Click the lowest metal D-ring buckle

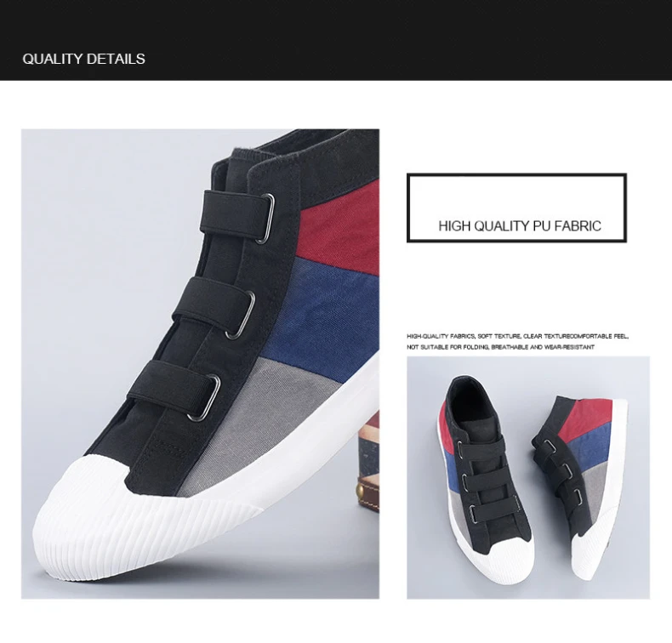click(x=204, y=396)
